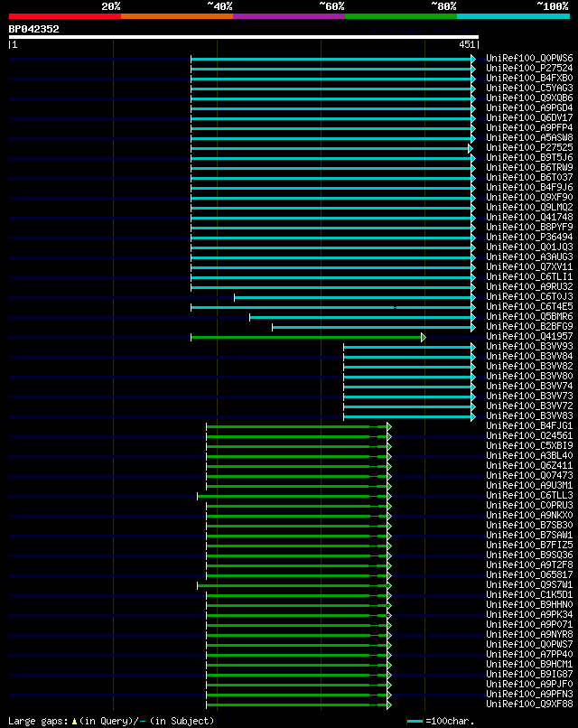Viewport: 578px width, 728px height.
Task: Select the UniRef100_C6T0J3 hit label
Action: tap(529, 296)
